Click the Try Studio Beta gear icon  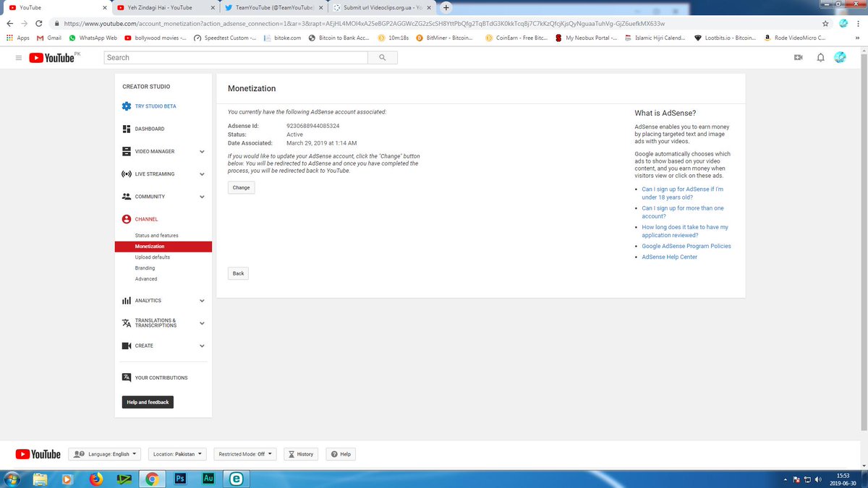click(x=127, y=106)
